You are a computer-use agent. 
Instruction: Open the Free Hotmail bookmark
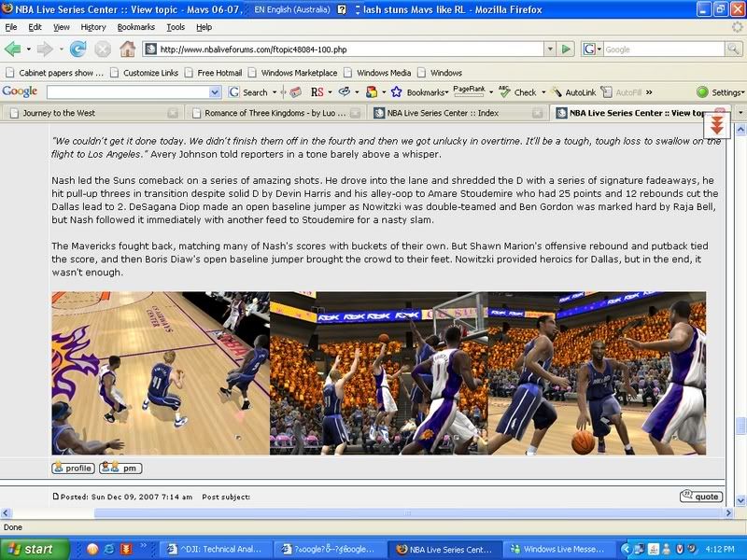tap(214, 73)
